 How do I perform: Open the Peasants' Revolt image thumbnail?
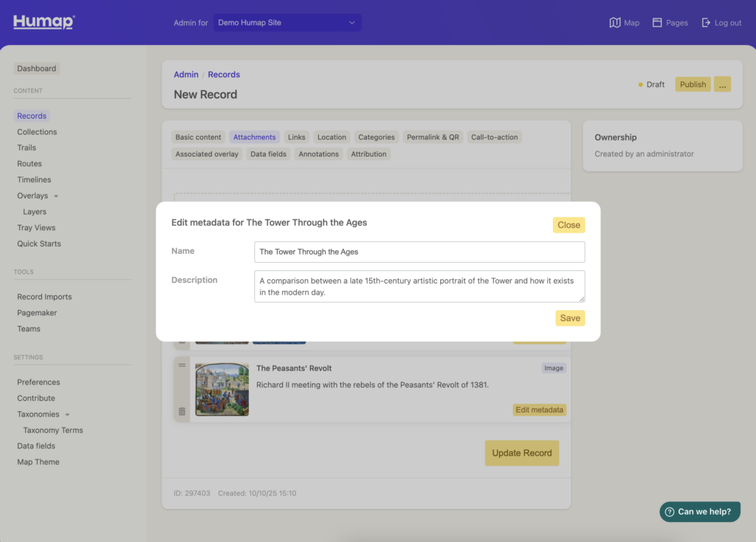(x=222, y=389)
